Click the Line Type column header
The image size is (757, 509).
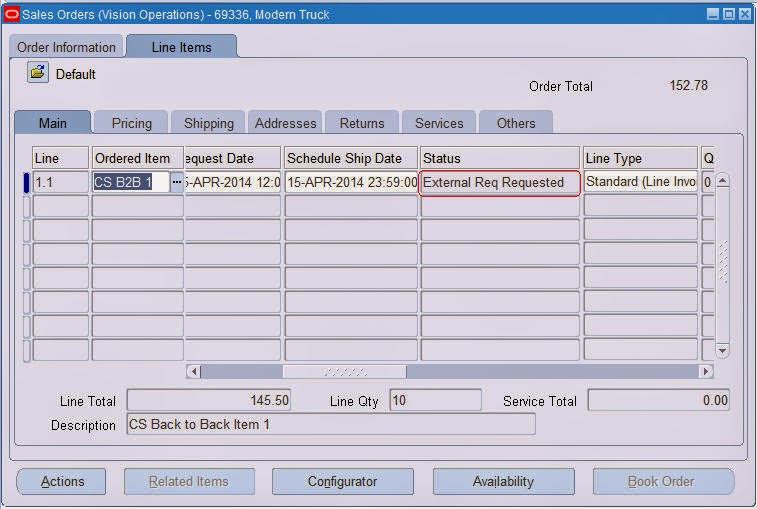click(x=641, y=158)
